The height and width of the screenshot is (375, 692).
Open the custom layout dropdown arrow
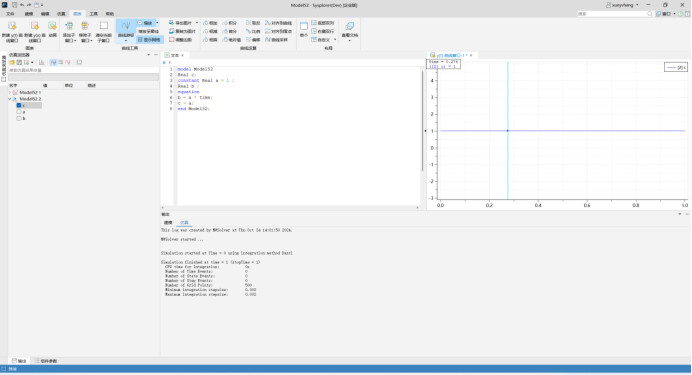(335, 40)
